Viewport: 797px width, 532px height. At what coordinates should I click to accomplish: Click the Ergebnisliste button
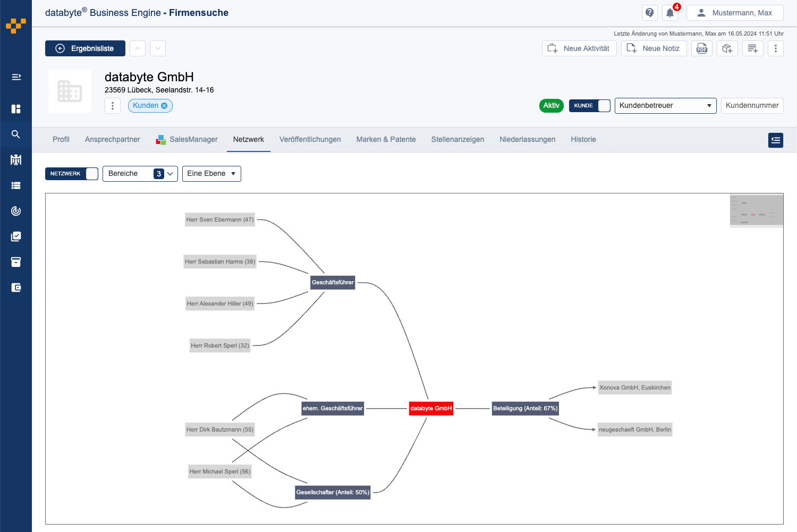tap(85, 48)
